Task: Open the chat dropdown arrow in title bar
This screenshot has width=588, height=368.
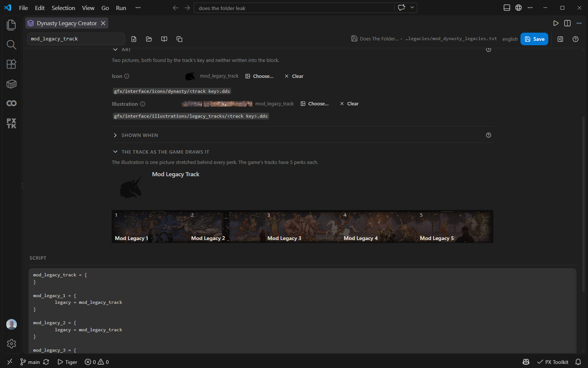Action: [x=412, y=8]
